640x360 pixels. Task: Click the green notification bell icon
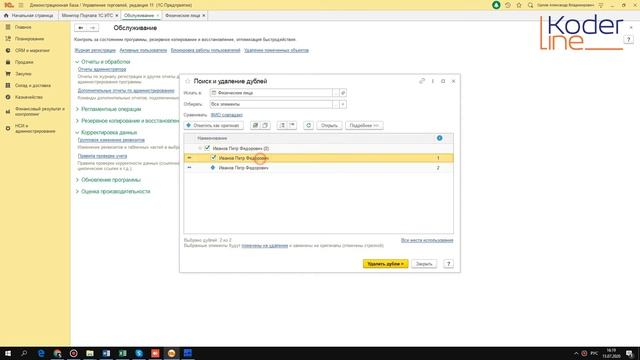click(x=496, y=5)
